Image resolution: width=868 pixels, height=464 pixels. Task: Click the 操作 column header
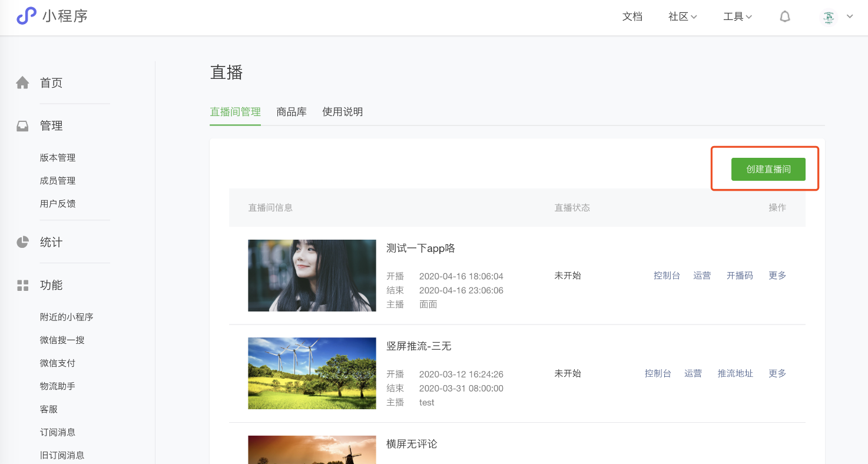coord(777,207)
